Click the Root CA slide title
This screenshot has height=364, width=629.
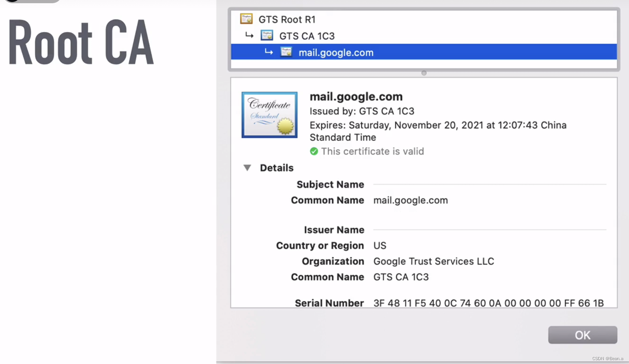[81, 42]
